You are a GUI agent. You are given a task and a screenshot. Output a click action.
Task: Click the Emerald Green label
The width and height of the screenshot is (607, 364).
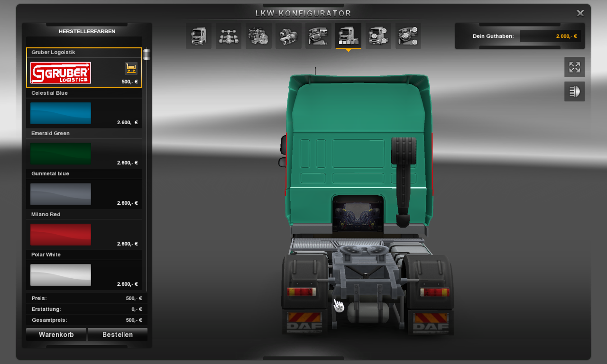pyautogui.click(x=50, y=133)
